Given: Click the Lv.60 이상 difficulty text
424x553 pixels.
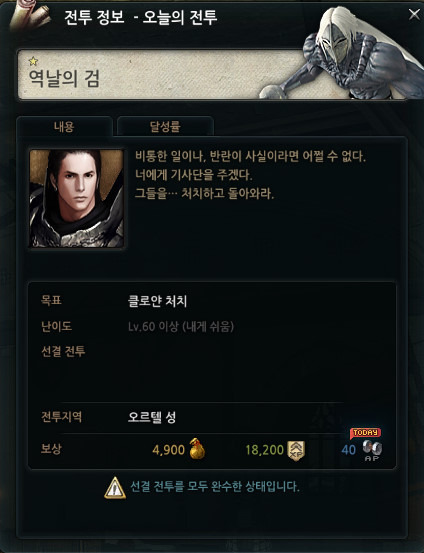Looking at the screenshot, I should [181, 327].
